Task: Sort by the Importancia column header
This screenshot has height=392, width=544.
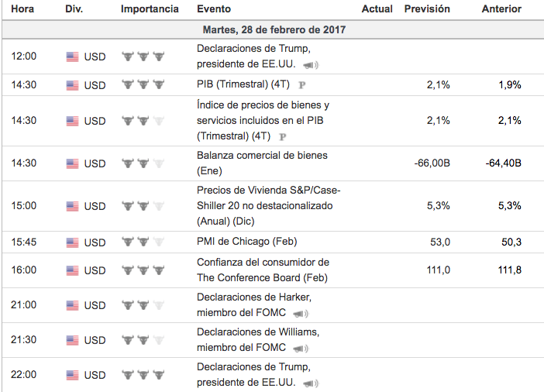Action: 150,9
